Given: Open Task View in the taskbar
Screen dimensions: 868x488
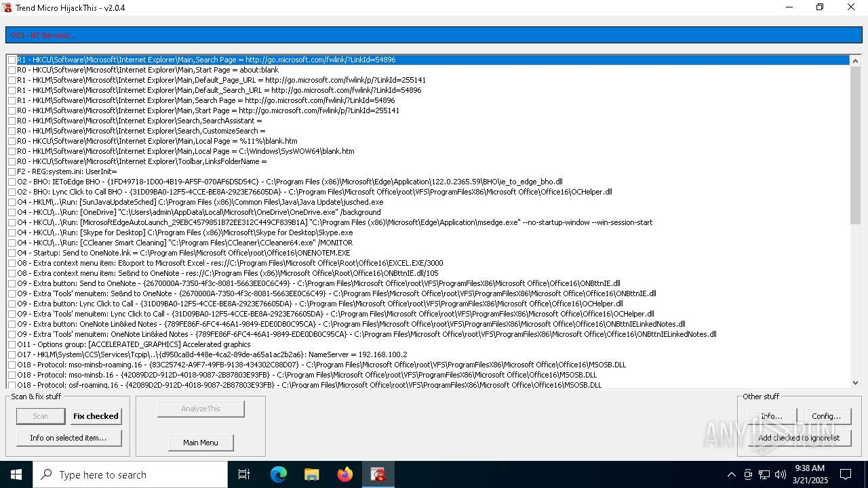Looking at the screenshot, I should [x=244, y=474].
